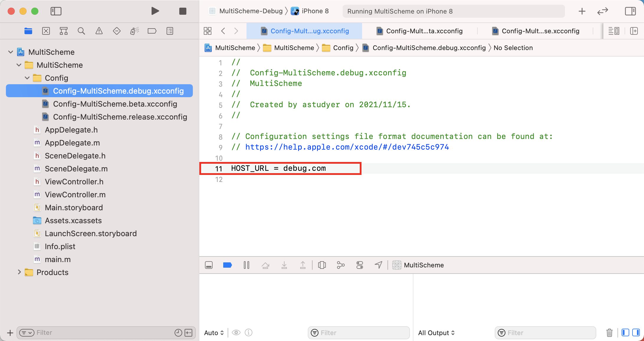Toggle the breakpoints activation button
644x341 pixels.
tap(227, 265)
